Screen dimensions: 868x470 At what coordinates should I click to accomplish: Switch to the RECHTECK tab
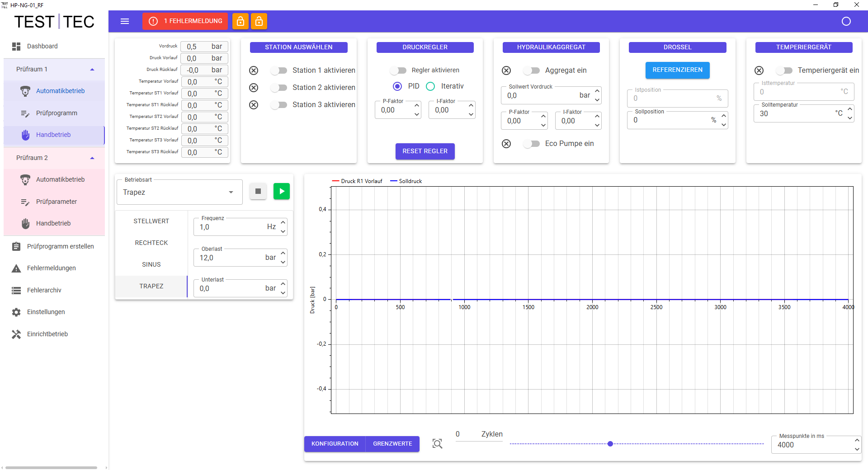click(151, 243)
